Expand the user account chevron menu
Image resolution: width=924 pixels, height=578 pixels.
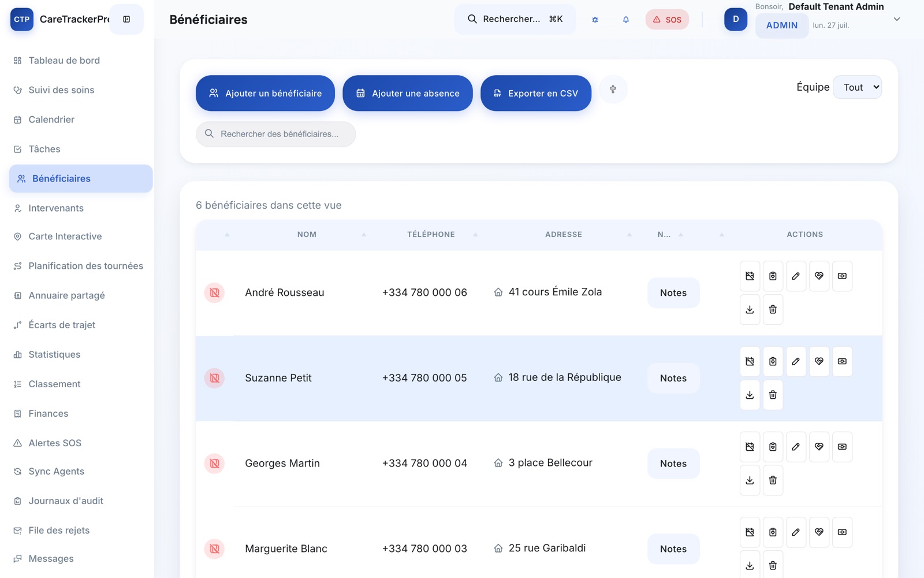(897, 19)
